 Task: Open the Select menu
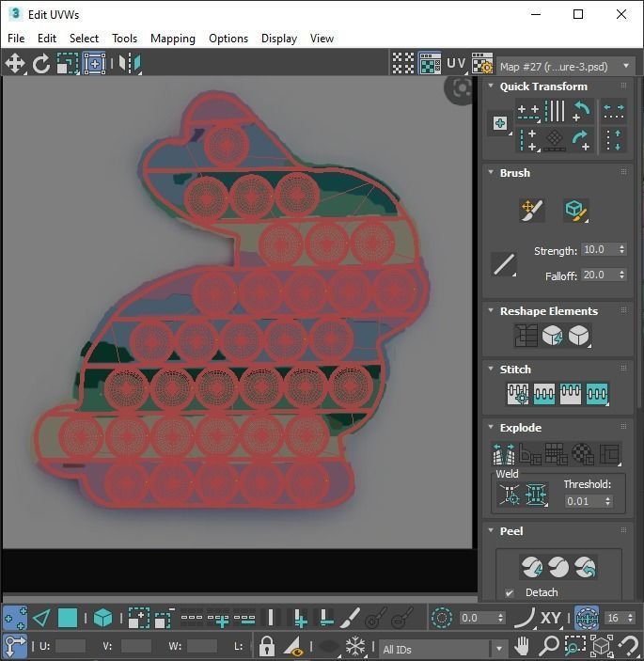[x=84, y=39]
